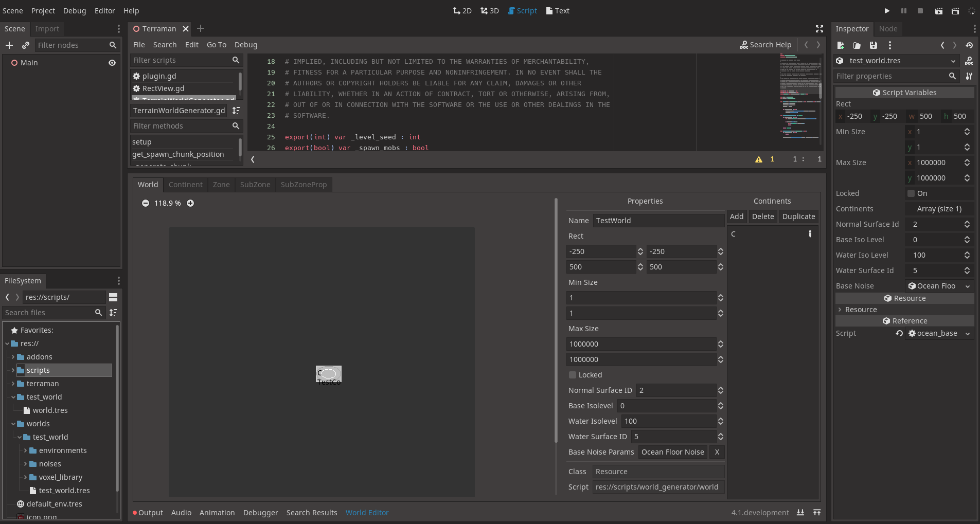
Task: Open the Editor menu
Action: (104, 11)
